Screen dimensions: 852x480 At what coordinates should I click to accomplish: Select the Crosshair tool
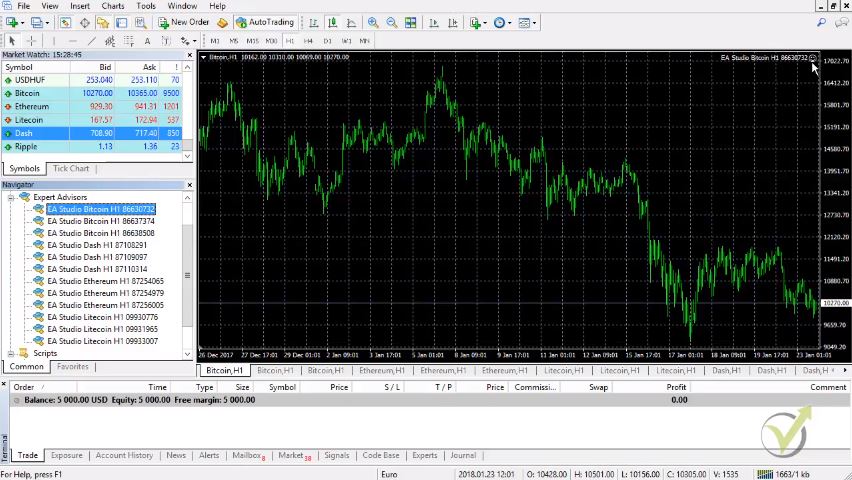pos(32,41)
